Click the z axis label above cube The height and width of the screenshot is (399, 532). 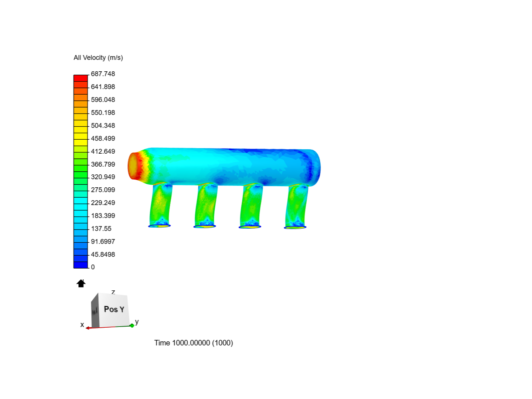(113, 292)
